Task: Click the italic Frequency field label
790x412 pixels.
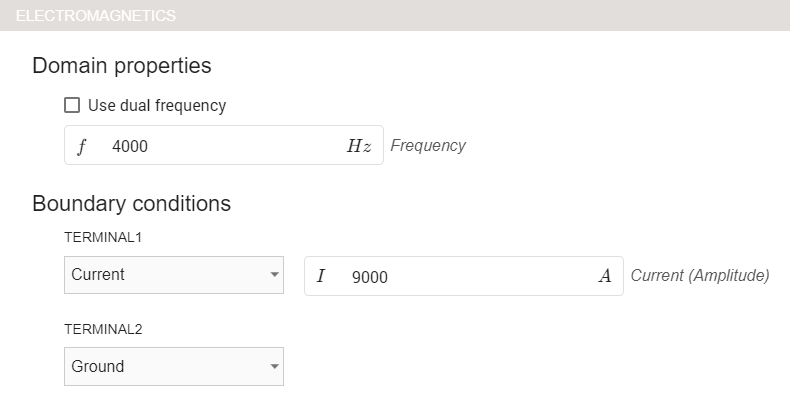Action: [x=428, y=146]
